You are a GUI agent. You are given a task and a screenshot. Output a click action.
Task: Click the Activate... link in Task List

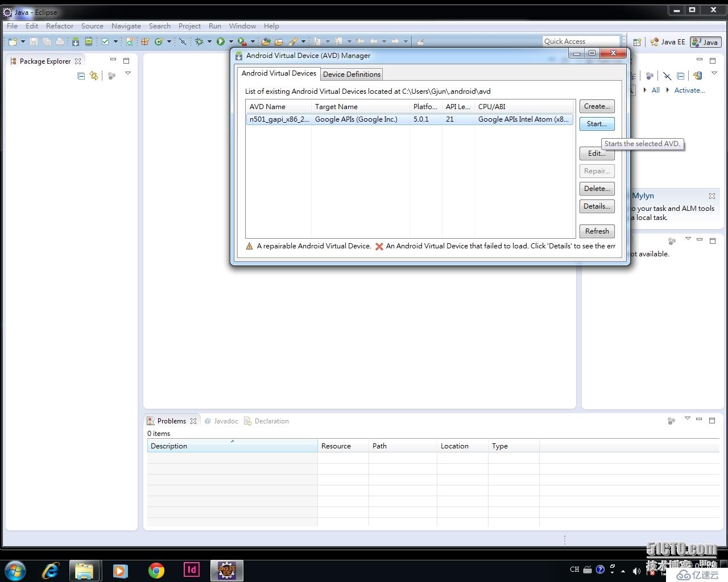[689, 90]
